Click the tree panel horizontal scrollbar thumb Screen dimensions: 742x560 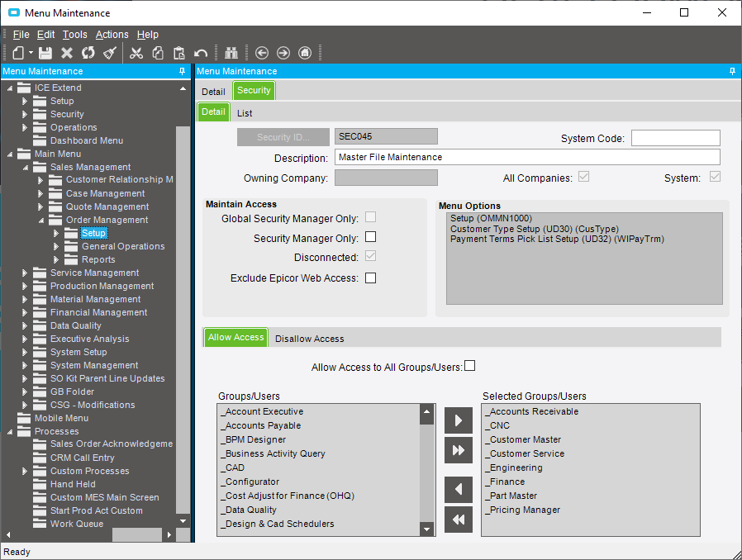coord(137,534)
